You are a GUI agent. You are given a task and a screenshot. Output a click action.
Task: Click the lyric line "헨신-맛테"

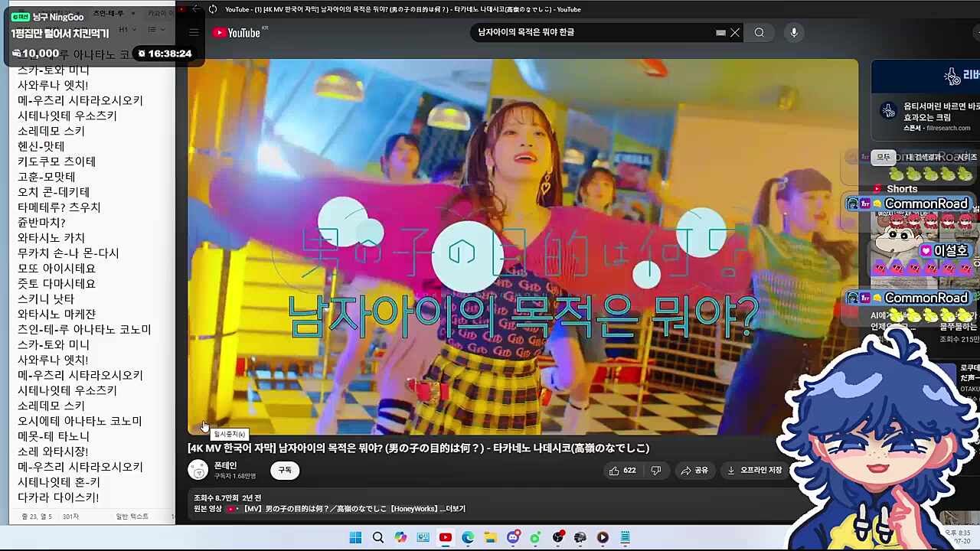[41, 146]
